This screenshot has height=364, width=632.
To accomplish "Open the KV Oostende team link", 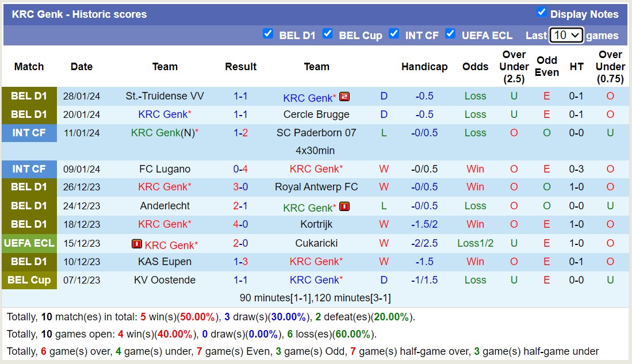I will 164,280.
